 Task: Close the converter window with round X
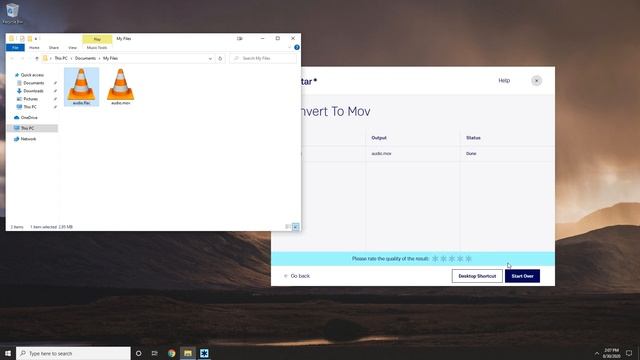(536, 81)
